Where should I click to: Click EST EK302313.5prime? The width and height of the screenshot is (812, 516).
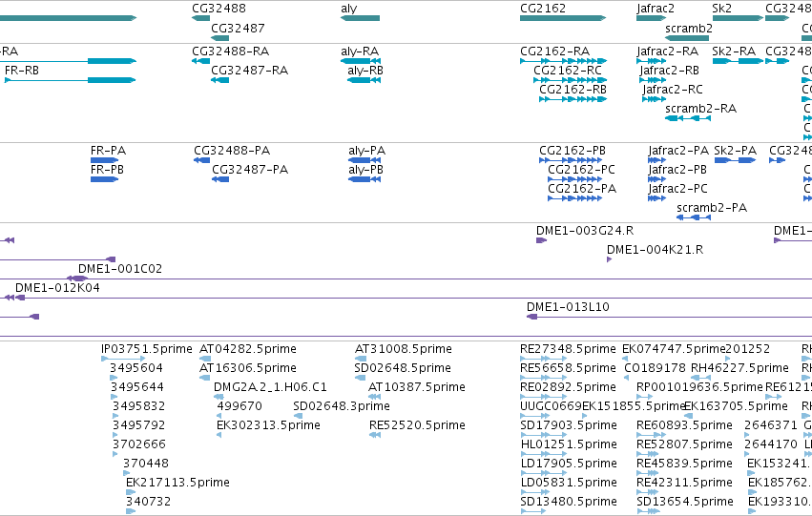tap(219, 435)
